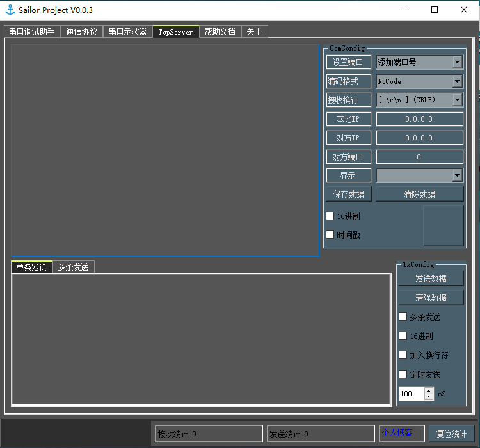
Task: Click the 对方端口 button
Action: [x=349, y=157]
